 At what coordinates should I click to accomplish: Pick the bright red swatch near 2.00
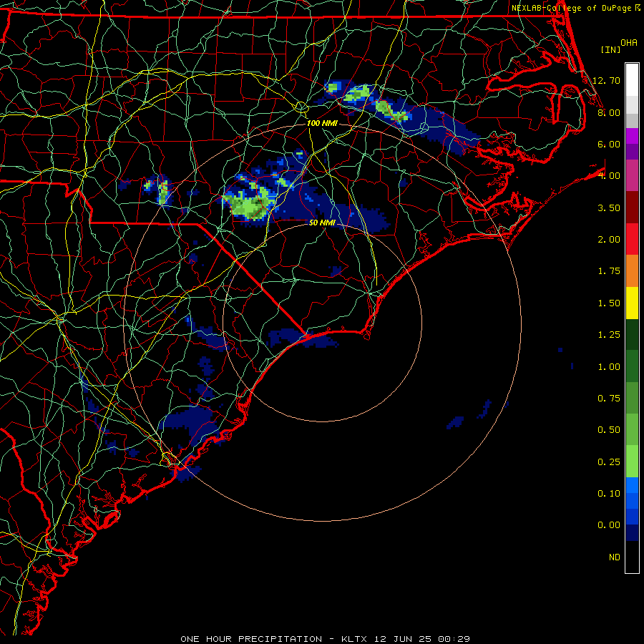click(632, 240)
